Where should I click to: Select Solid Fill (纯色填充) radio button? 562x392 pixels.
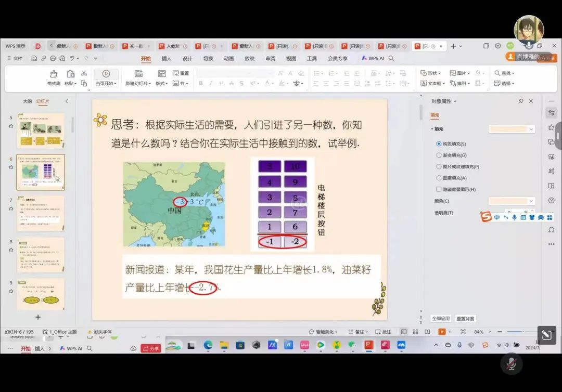pyautogui.click(x=439, y=143)
